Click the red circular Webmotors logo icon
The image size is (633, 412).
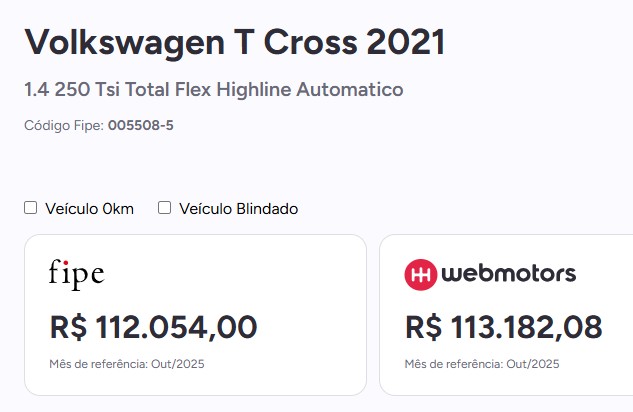420,274
